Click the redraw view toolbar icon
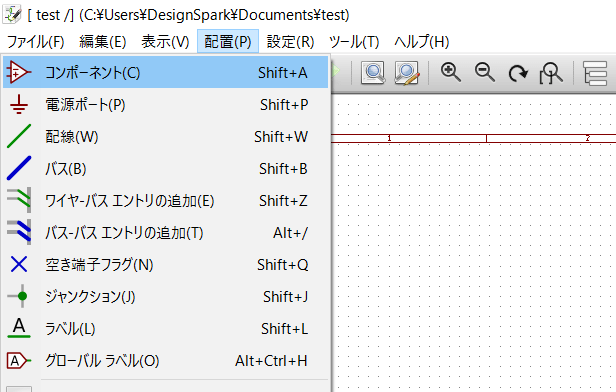Screen dimensions: 616x392 (x=518, y=73)
